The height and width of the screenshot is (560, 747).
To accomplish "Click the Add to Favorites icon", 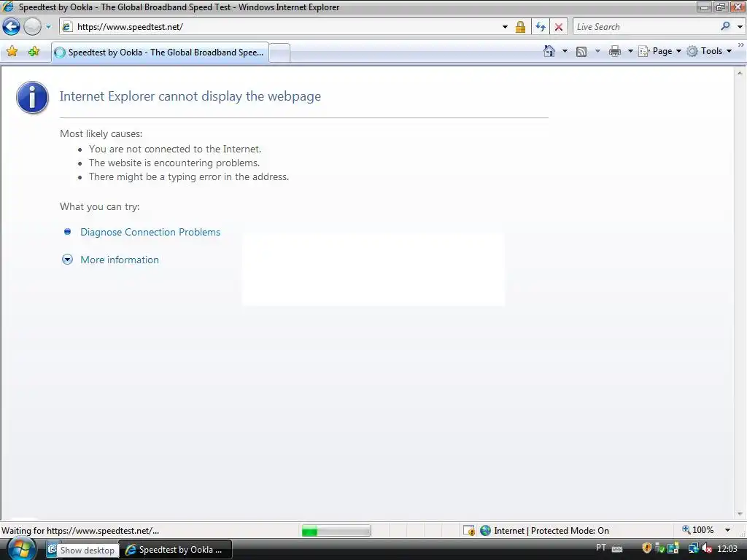I will pos(34,52).
